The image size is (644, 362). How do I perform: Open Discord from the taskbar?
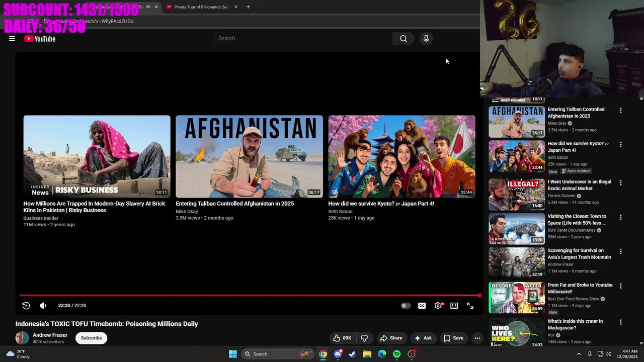[338, 354]
